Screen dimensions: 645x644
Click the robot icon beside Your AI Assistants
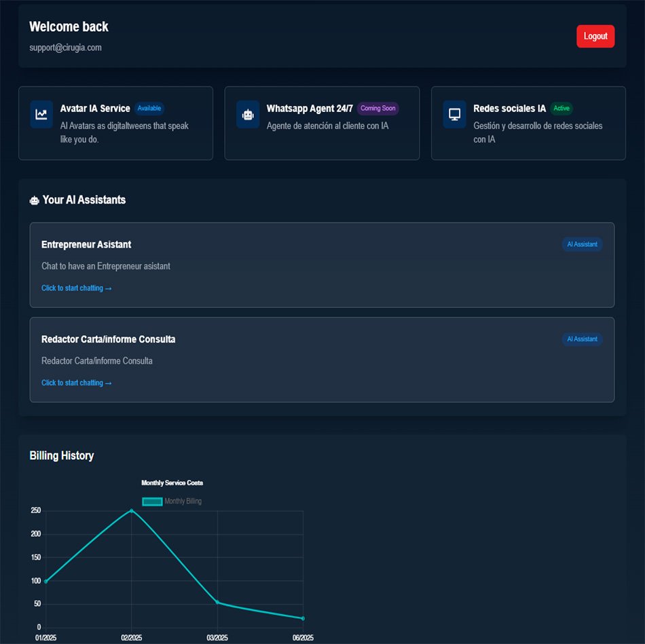pyautogui.click(x=35, y=200)
